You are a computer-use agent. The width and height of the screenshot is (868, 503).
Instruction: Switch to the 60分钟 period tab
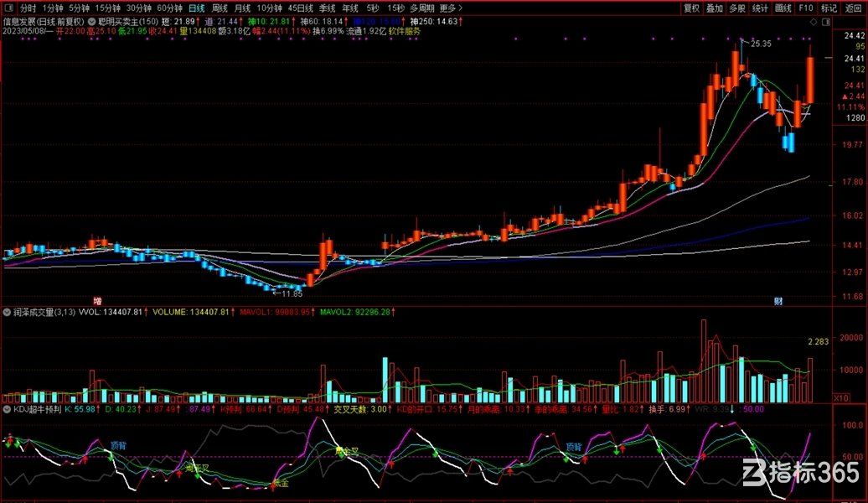[x=169, y=8]
